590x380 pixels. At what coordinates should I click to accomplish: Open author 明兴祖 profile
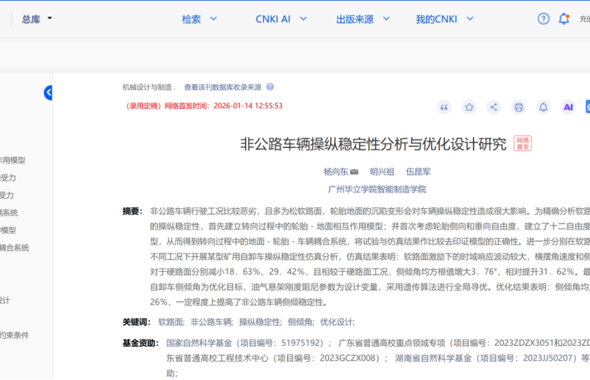382,172
